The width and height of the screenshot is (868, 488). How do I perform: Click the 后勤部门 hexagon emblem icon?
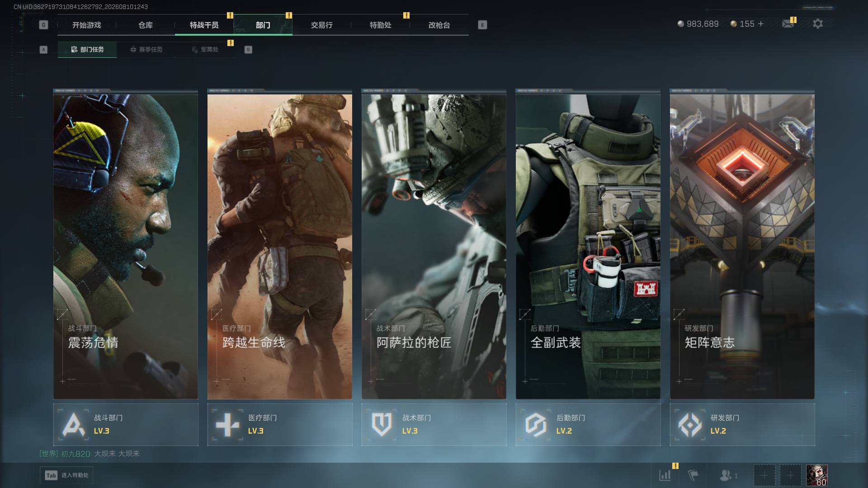536,425
